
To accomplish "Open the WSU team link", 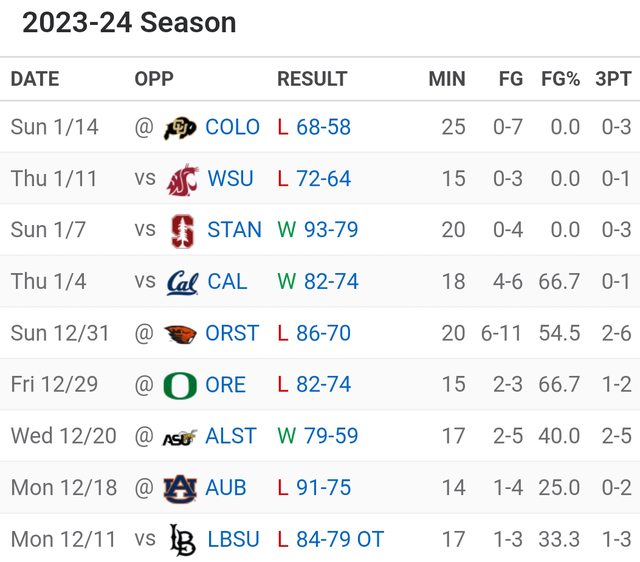I will point(231,179).
